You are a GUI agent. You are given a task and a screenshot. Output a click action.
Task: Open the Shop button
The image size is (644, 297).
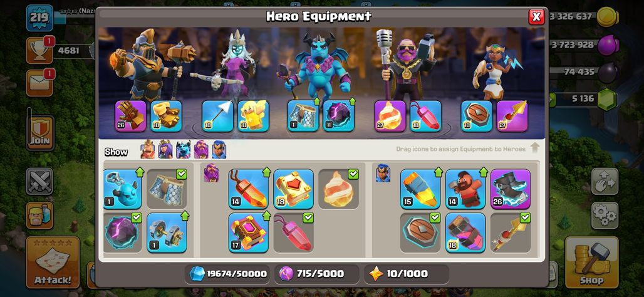[x=591, y=262]
